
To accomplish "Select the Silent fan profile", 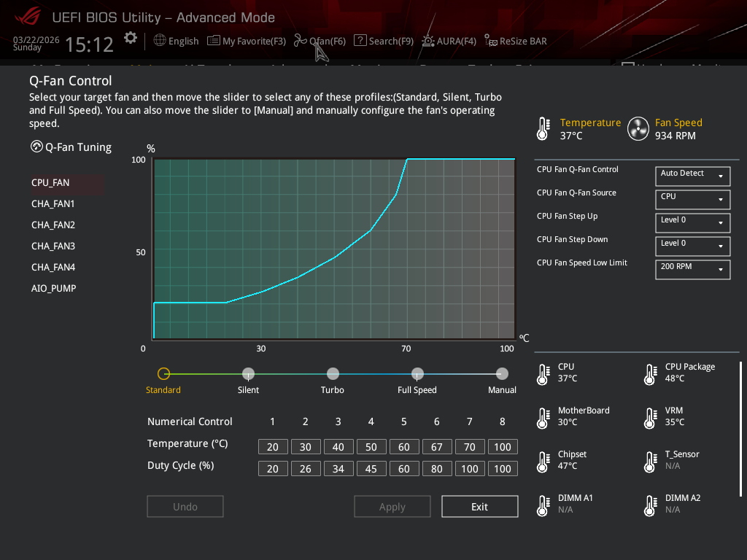I will 248,374.
